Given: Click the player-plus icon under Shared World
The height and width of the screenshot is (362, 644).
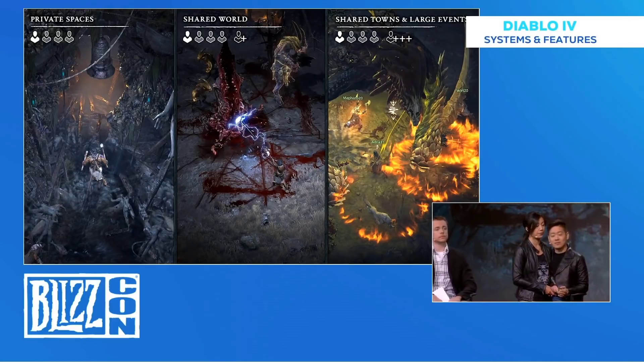Looking at the screenshot, I should (240, 37).
